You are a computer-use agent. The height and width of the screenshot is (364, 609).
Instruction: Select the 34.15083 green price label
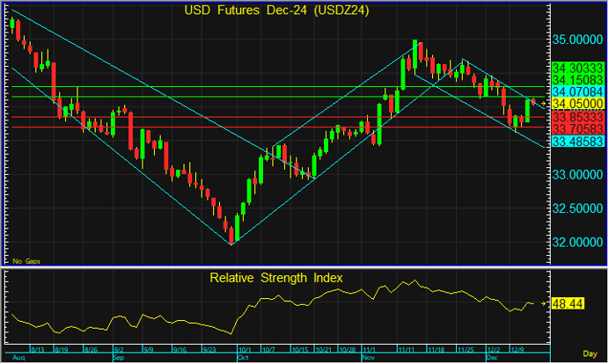pyautogui.click(x=577, y=79)
